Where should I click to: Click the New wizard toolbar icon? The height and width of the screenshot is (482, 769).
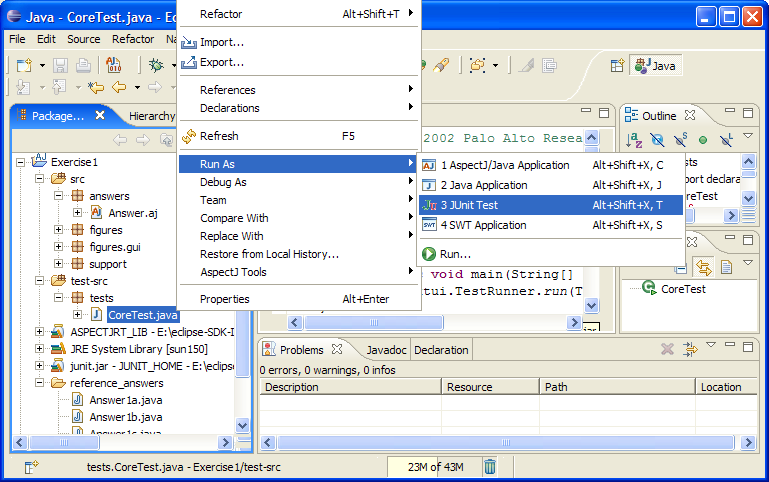point(24,65)
